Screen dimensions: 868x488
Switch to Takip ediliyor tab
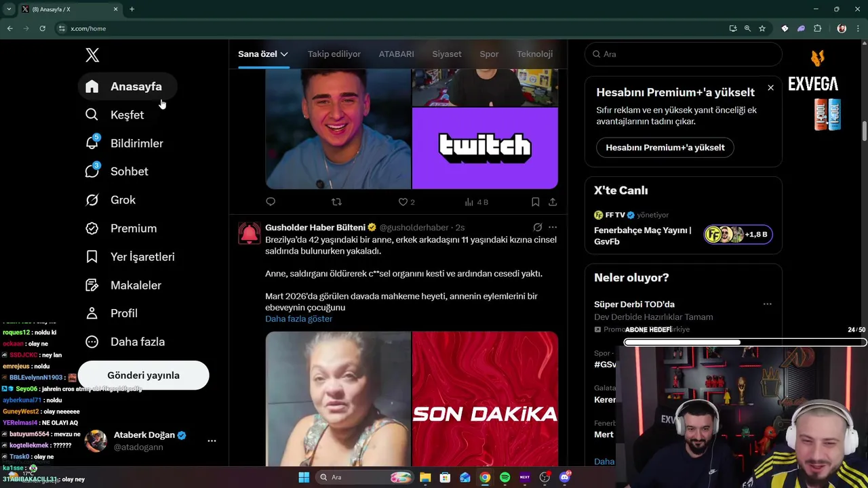coord(334,54)
